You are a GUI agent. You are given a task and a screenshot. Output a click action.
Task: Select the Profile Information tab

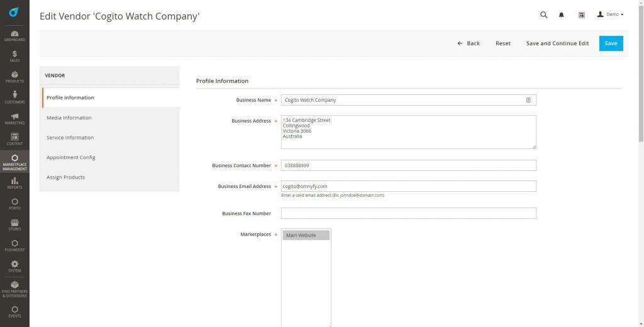(109, 97)
